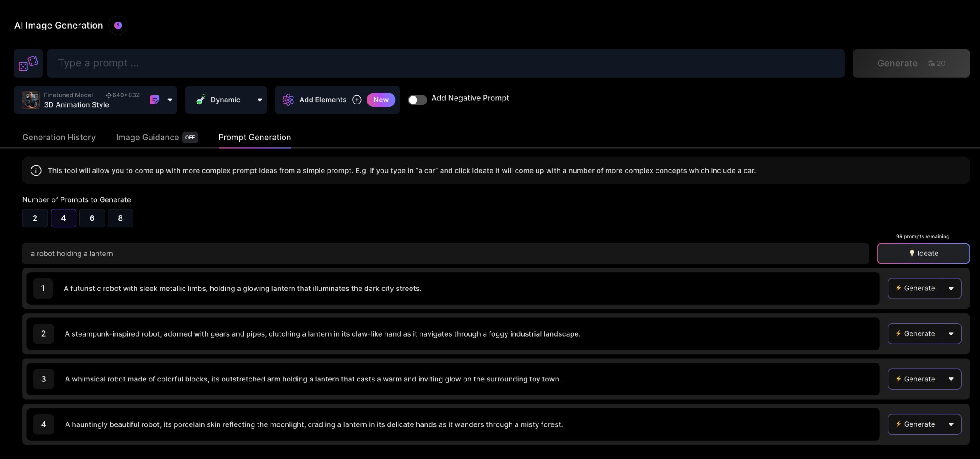Viewport: 980px width, 459px height.
Task: Click the hauntingly beautiful robot prompt text
Action: pos(314,424)
